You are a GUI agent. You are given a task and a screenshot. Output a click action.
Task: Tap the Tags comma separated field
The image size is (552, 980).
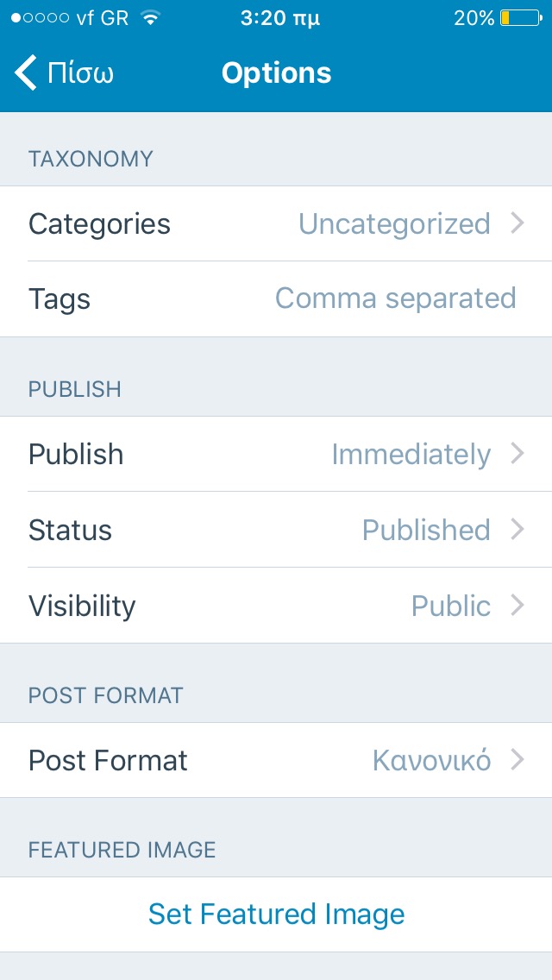[x=396, y=298]
